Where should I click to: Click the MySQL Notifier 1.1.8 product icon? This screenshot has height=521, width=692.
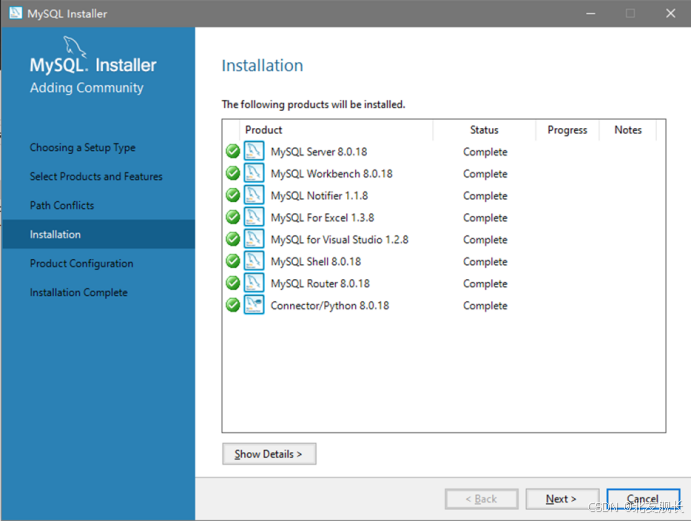tap(254, 195)
